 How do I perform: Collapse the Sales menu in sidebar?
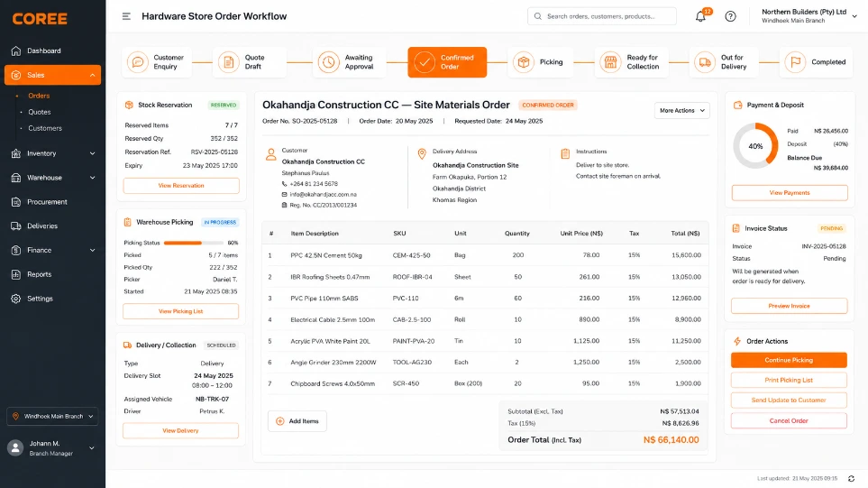tap(93, 76)
